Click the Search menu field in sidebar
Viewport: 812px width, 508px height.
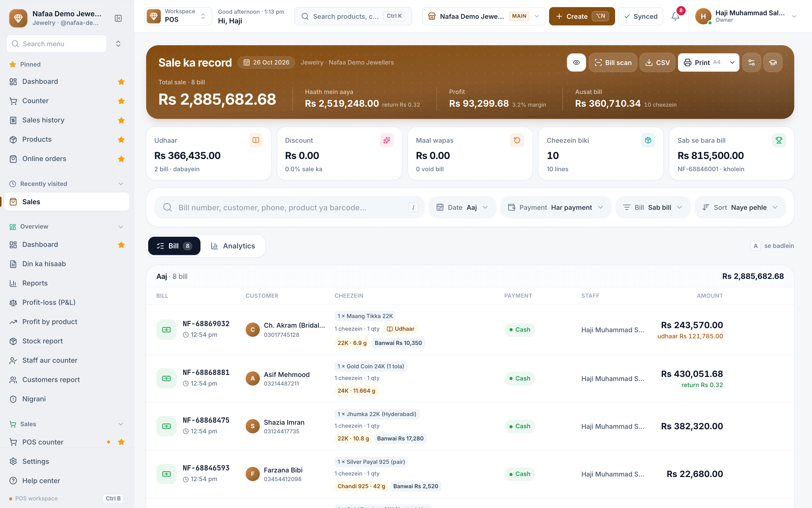coord(57,44)
